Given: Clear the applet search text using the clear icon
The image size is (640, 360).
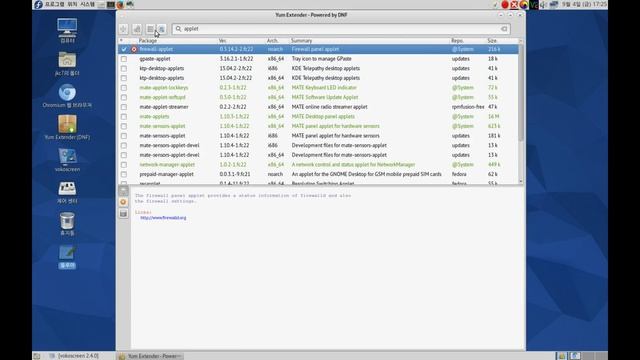Looking at the screenshot, I should tap(504, 29).
